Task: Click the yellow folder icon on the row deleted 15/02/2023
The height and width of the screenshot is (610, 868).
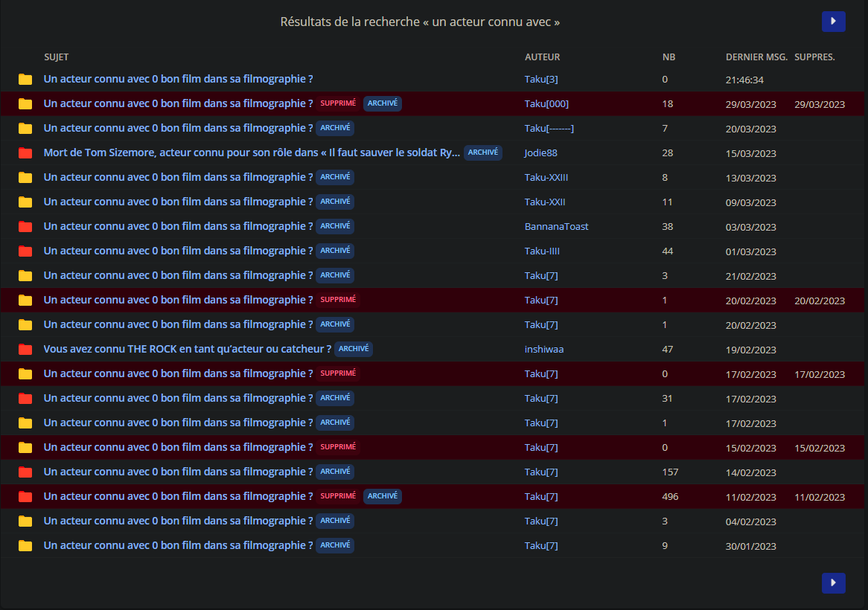Action: coord(25,447)
